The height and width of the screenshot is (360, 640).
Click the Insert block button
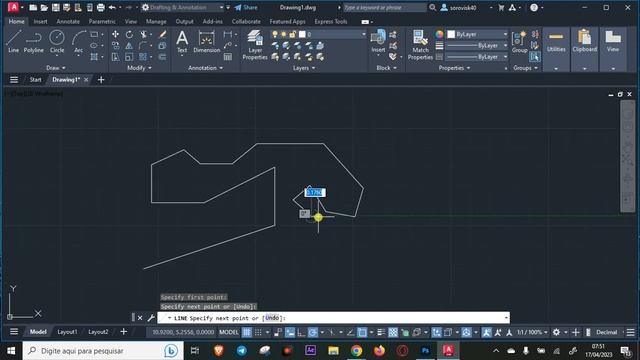pos(378,42)
